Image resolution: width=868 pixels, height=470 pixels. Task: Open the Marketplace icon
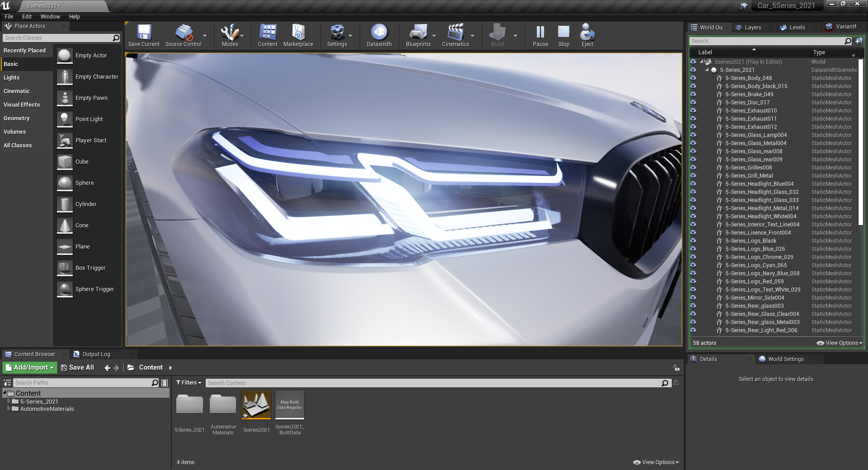(298, 33)
